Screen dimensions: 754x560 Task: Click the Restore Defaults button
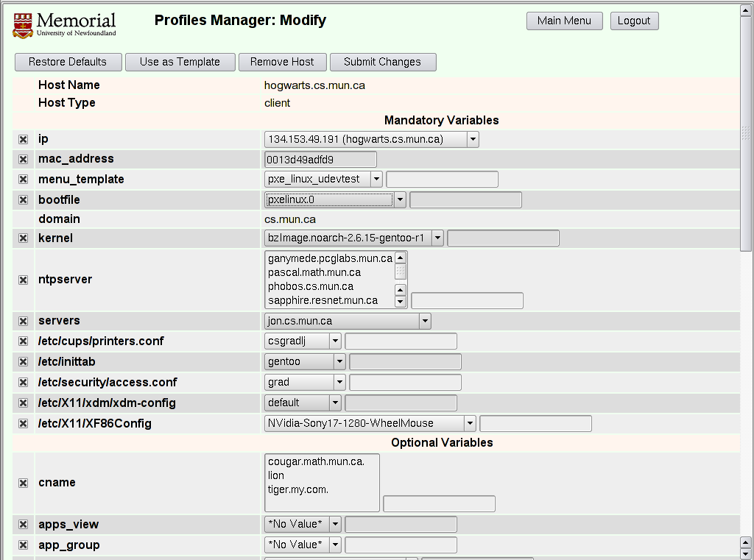pyautogui.click(x=68, y=62)
